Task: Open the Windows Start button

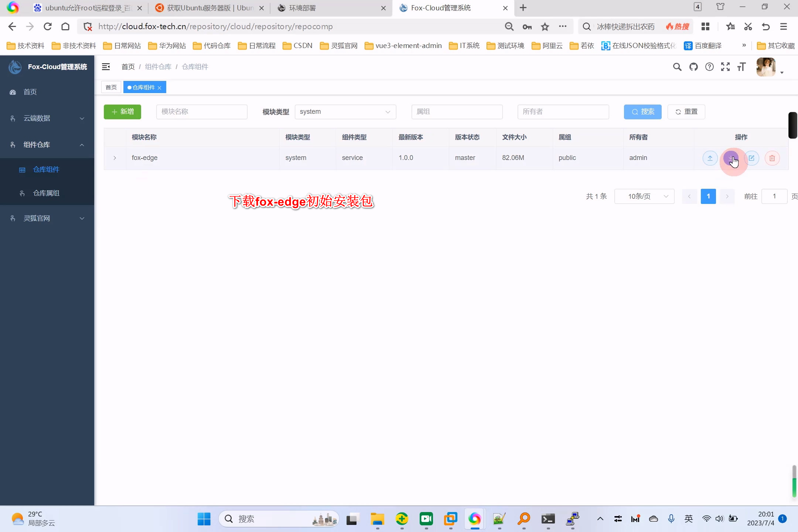Action: 204,519
